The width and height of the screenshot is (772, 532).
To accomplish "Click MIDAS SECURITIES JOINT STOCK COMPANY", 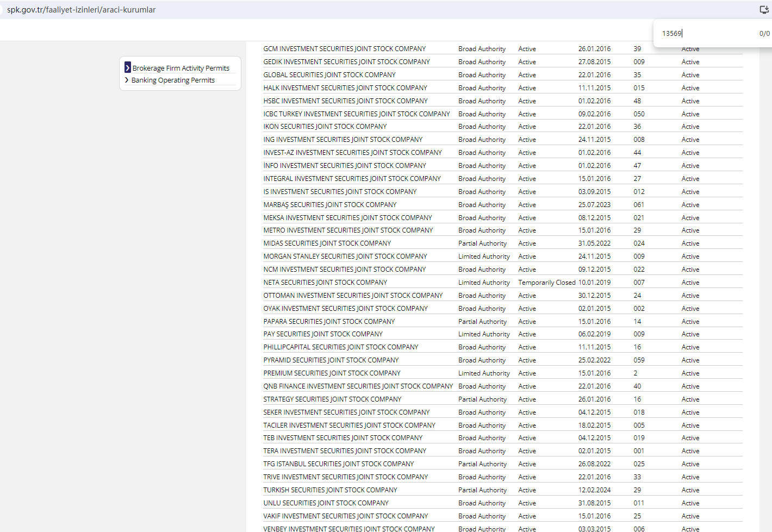I will click(327, 243).
